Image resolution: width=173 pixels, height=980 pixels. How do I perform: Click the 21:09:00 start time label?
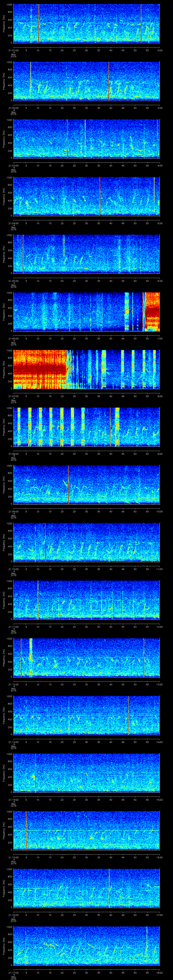tap(13, 511)
